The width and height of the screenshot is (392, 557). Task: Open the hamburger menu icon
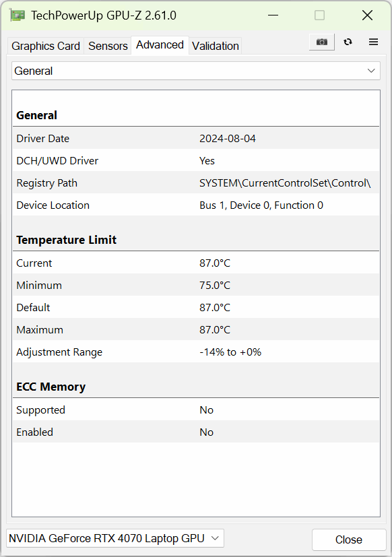[373, 42]
